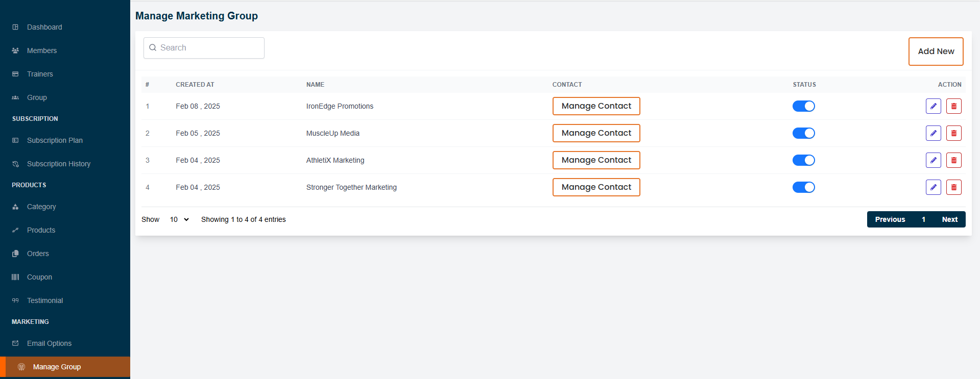The height and width of the screenshot is (379, 980).
Task: Disable the MuscleUp Media status toggle
Action: [803, 133]
